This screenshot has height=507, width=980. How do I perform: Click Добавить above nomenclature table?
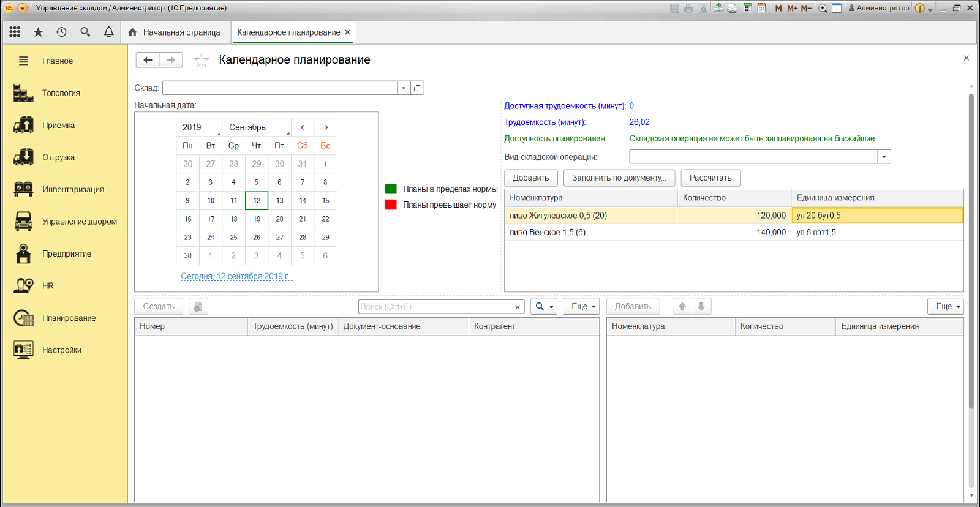531,178
